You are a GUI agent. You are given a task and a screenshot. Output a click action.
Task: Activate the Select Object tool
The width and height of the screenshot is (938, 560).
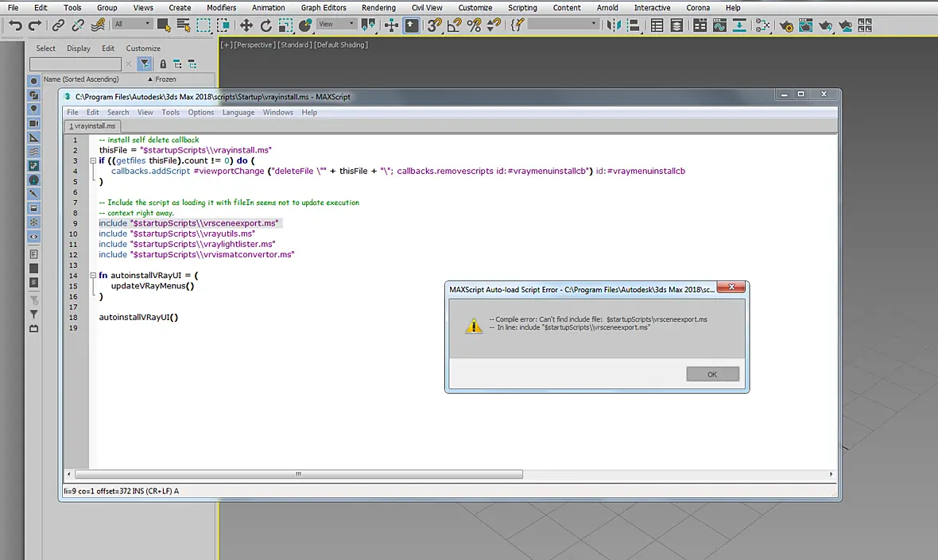(x=163, y=25)
